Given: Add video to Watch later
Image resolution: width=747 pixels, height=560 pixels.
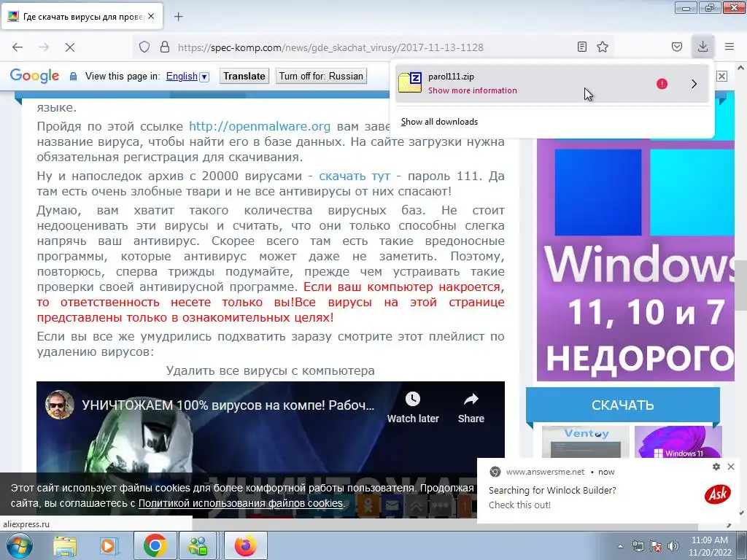Looking at the screenshot, I should (x=413, y=408).
